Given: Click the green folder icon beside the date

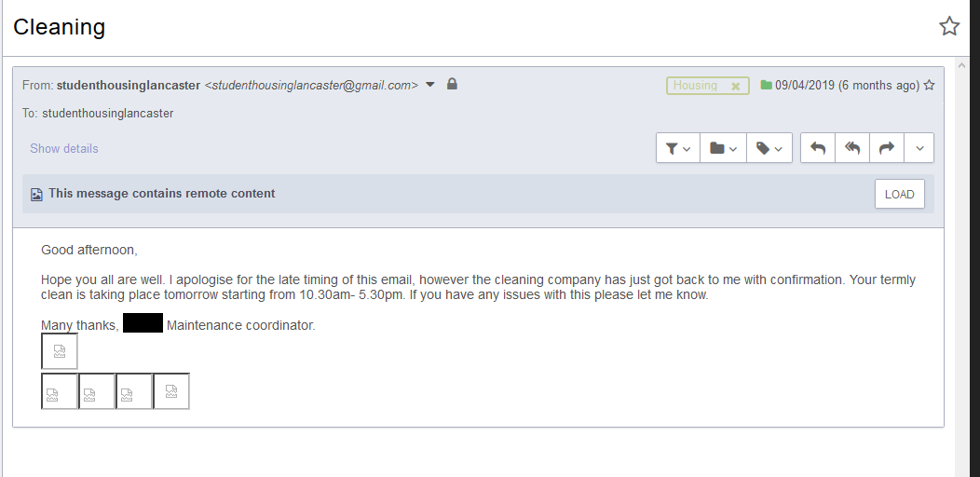Looking at the screenshot, I should (766, 86).
